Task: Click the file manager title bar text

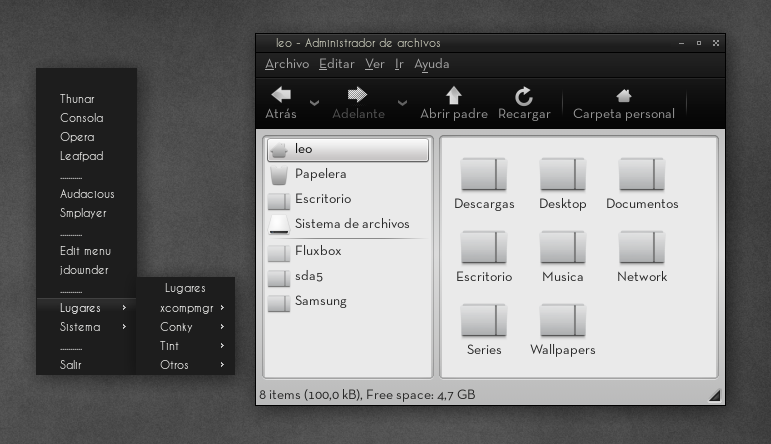Action: [358, 43]
